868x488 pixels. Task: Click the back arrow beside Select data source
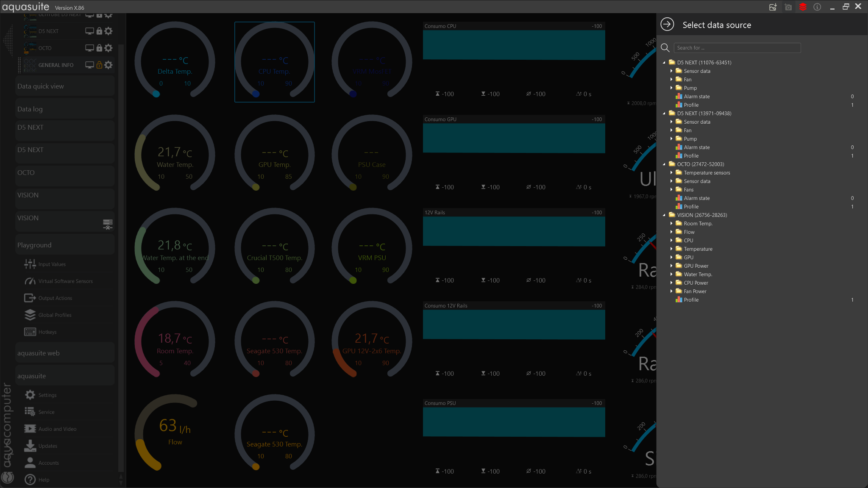coord(667,25)
